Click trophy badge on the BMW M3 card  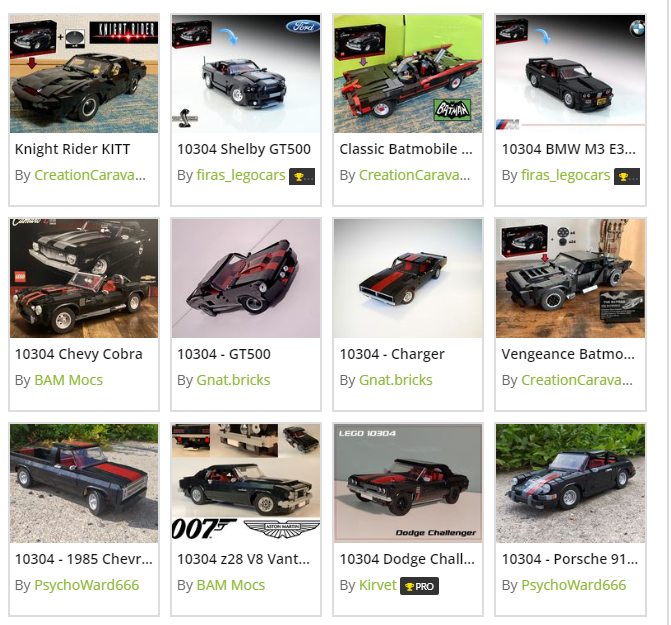626,176
